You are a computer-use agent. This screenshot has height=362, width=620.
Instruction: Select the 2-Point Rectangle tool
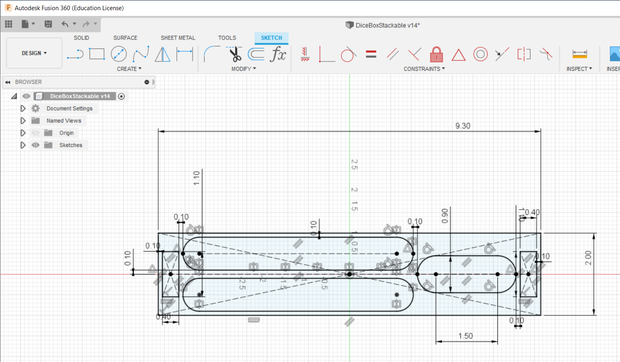point(97,54)
